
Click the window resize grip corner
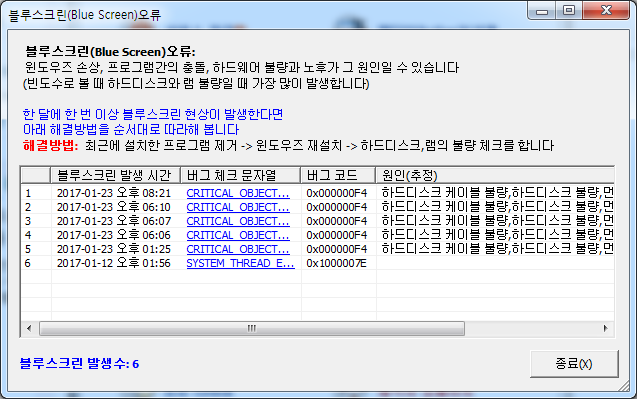tap(624, 386)
